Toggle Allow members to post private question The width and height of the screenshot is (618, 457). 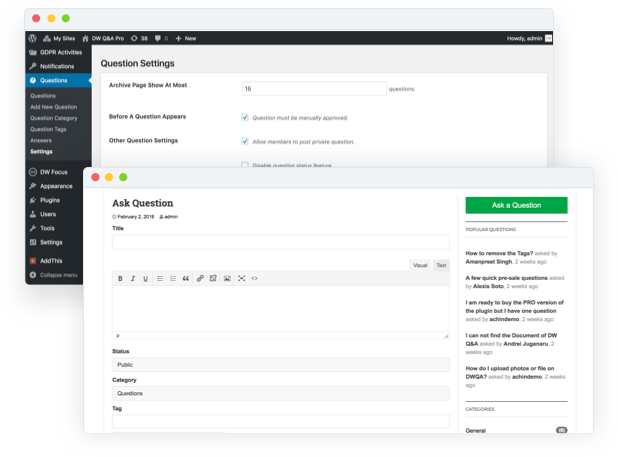click(245, 141)
